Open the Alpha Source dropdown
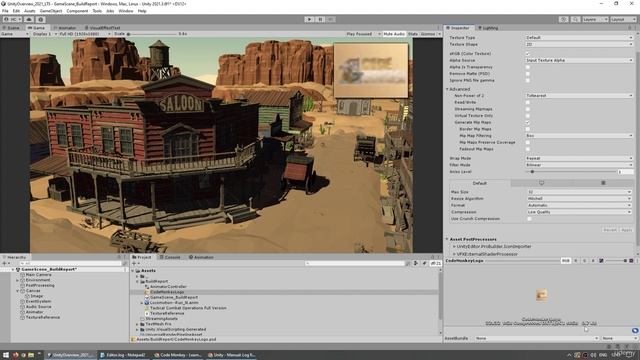The height and width of the screenshot is (360, 640). [579, 60]
